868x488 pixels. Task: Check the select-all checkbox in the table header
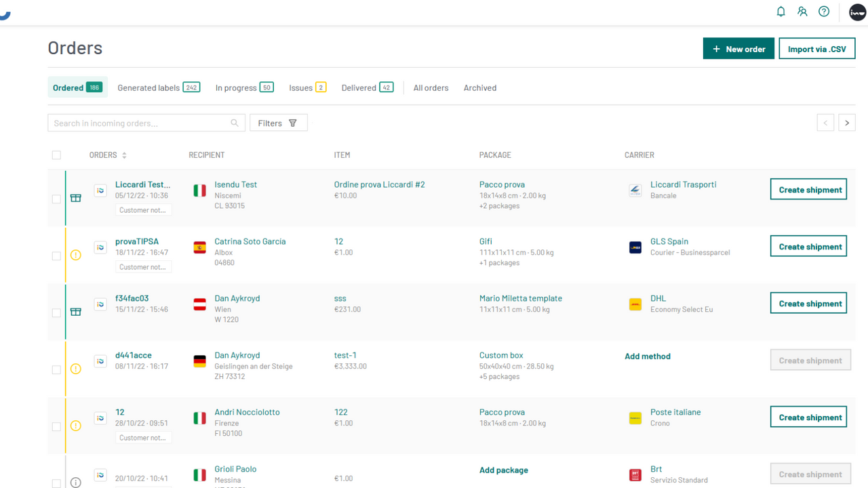coord(56,155)
